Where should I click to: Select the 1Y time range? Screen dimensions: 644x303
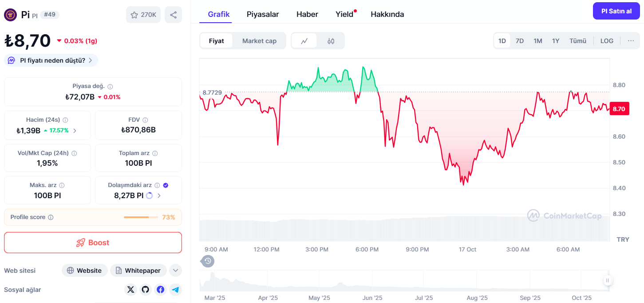556,41
